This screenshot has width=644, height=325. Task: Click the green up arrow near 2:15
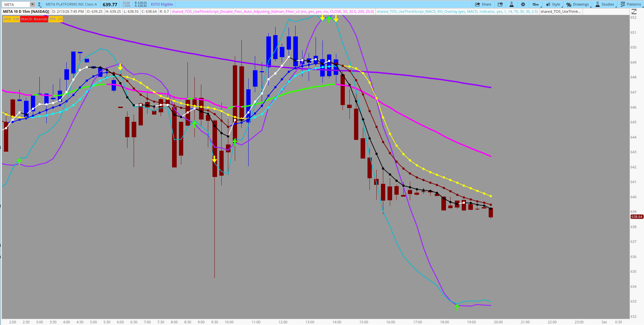click(x=19, y=161)
